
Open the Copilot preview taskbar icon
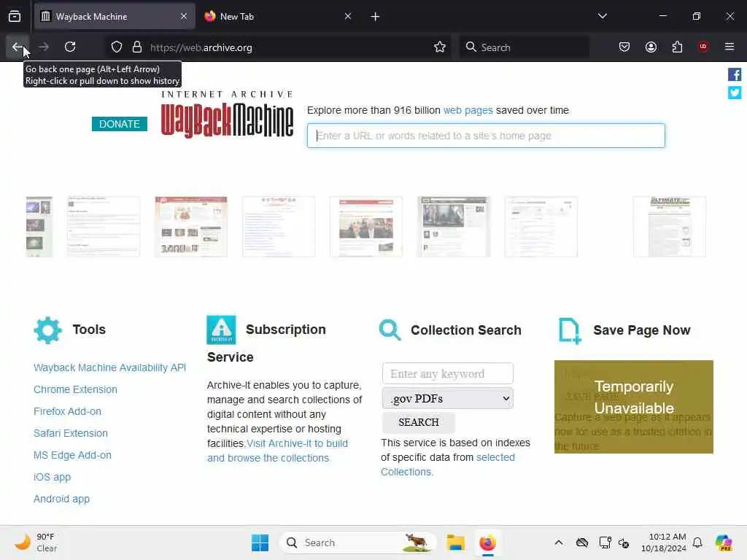724,542
